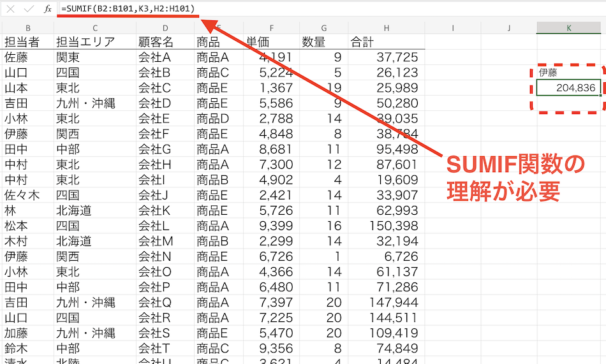The width and height of the screenshot is (606, 364).
Task: Select column B header
Action: point(28,28)
